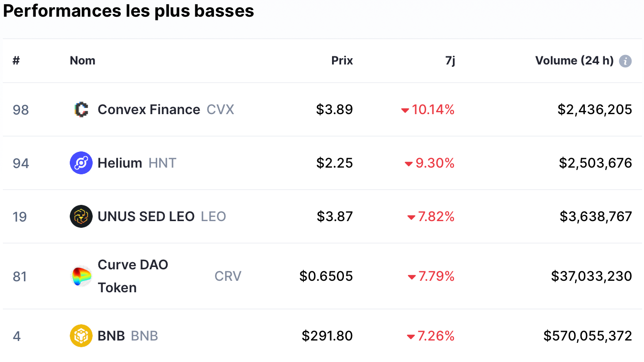644x362 pixels.
Task: Sort by the 7j column header
Action: click(x=450, y=61)
